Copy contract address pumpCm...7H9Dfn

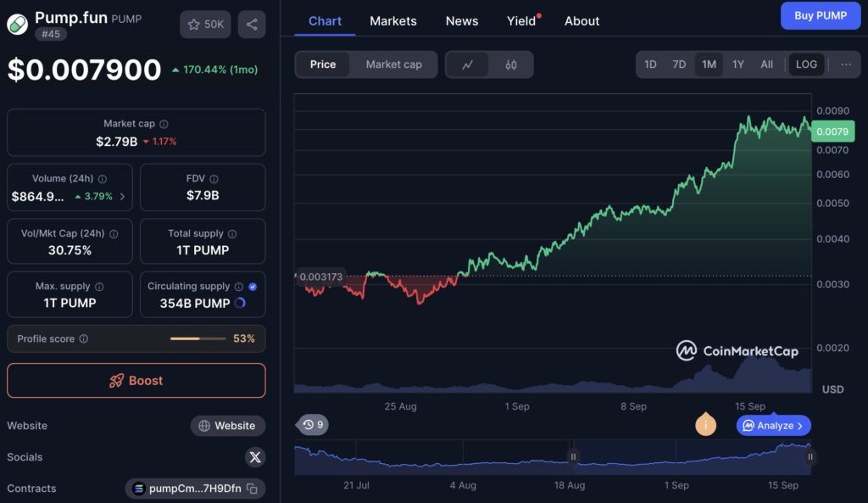click(x=252, y=489)
